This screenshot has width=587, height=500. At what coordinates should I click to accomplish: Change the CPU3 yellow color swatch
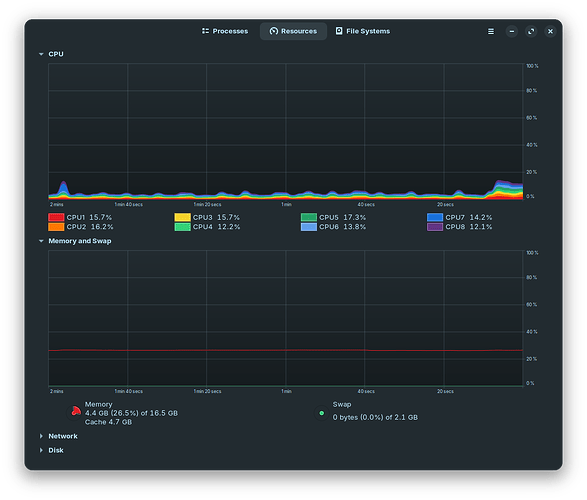click(x=182, y=217)
